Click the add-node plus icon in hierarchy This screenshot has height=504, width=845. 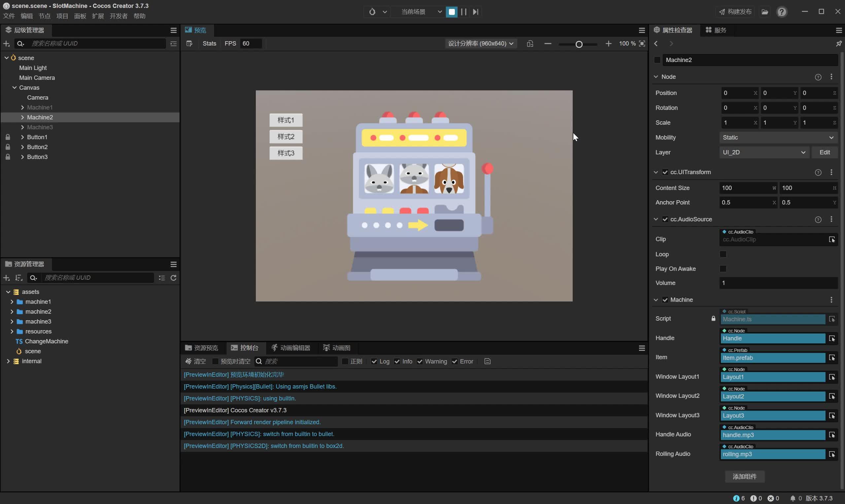click(6, 44)
